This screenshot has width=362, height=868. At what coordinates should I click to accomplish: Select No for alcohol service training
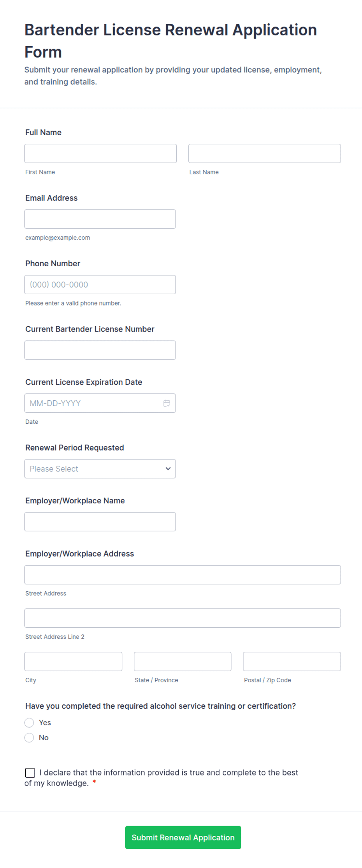[29, 737]
